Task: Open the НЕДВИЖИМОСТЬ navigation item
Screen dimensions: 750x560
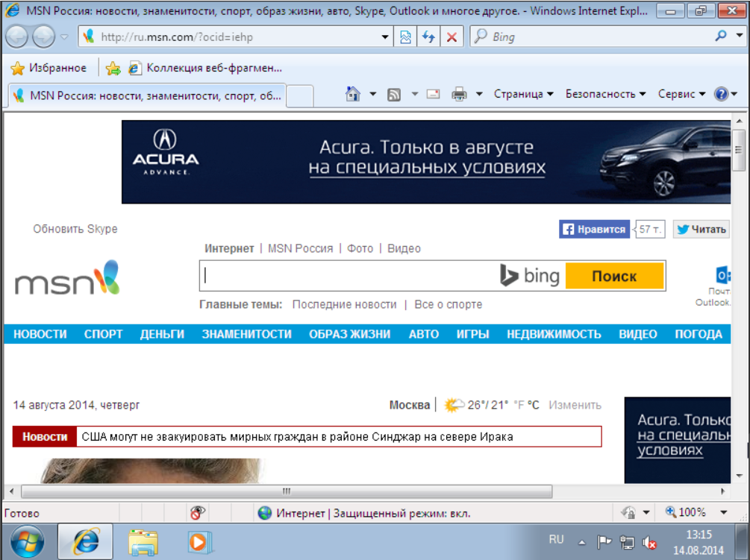Action: [x=554, y=334]
